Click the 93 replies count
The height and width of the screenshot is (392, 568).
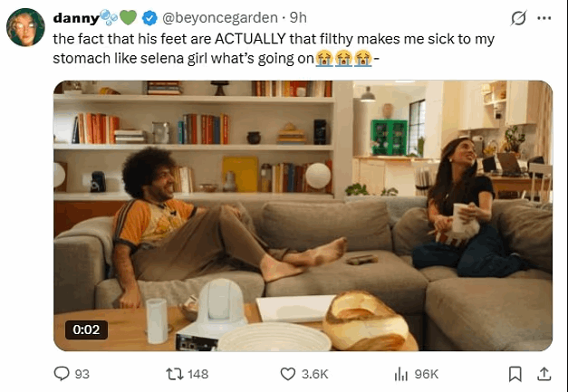tap(83, 374)
